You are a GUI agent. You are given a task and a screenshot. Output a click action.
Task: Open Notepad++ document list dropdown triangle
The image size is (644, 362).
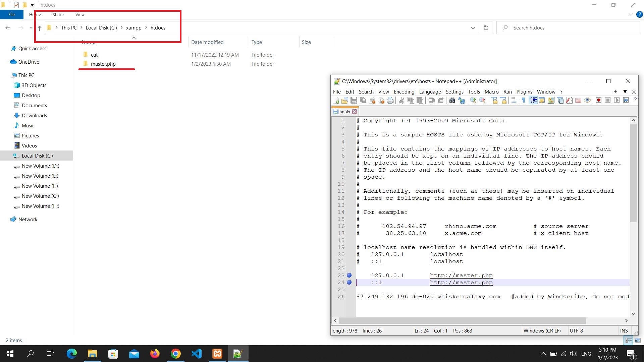point(625,92)
